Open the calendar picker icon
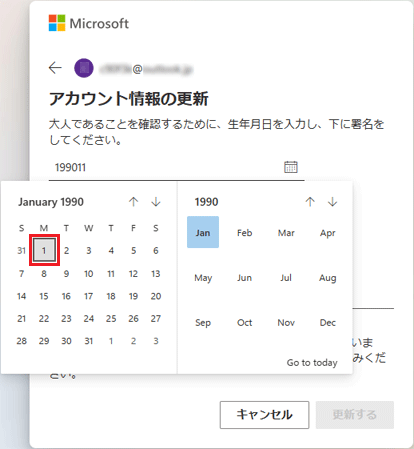 coord(291,167)
